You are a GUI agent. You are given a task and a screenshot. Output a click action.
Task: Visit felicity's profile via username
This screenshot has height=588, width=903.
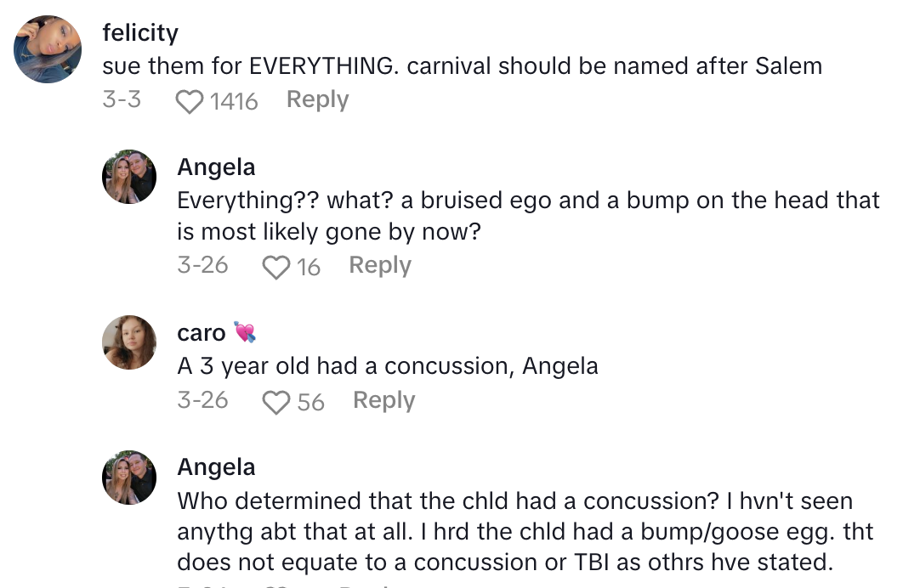coord(140,33)
